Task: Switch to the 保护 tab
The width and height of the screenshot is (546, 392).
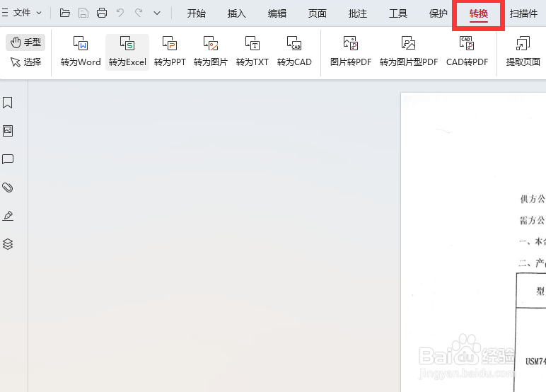Action: pos(438,13)
